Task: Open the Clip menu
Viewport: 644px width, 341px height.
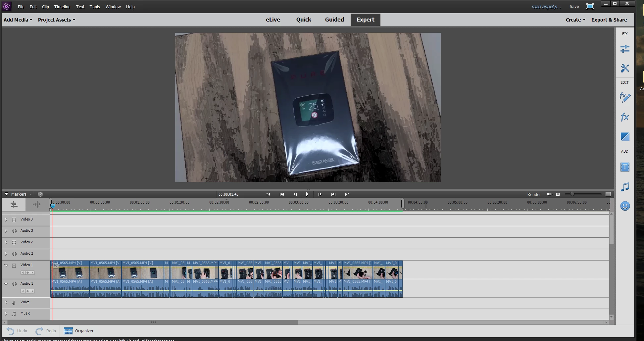Action: [45, 7]
